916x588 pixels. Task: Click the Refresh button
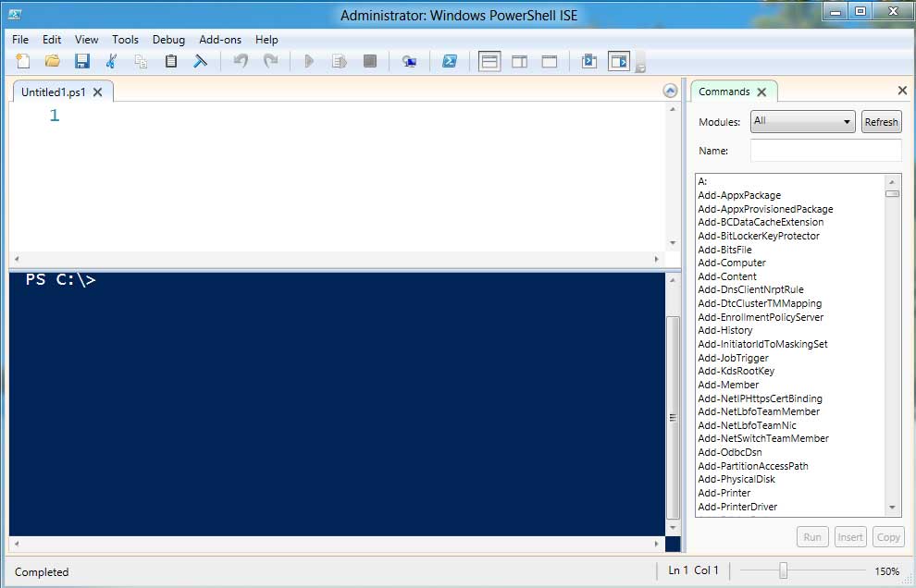(x=881, y=121)
